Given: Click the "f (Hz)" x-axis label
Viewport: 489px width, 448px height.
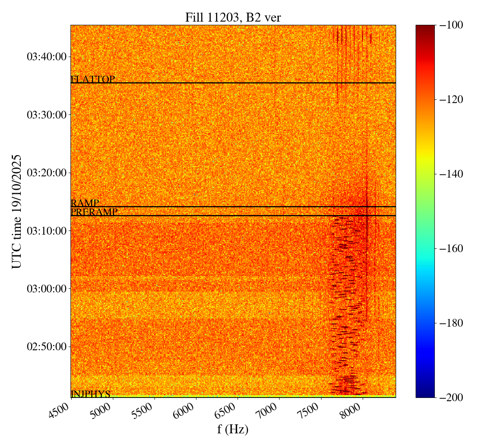Looking at the screenshot, I should (x=233, y=429).
